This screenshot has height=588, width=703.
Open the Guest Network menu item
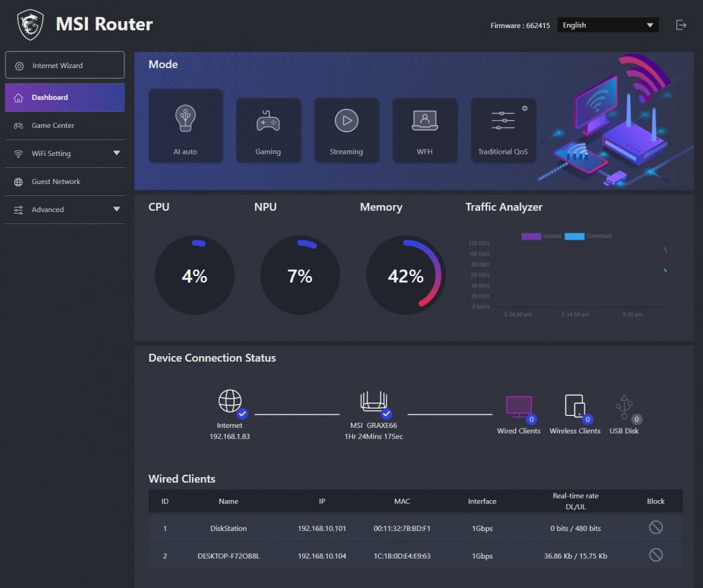click(x=65, y=181)
